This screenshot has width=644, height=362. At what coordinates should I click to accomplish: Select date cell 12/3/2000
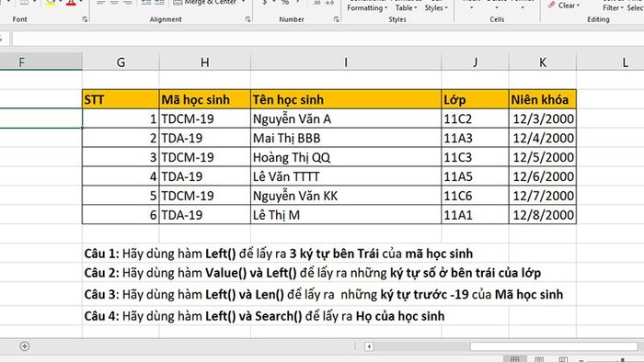point(543,119)
